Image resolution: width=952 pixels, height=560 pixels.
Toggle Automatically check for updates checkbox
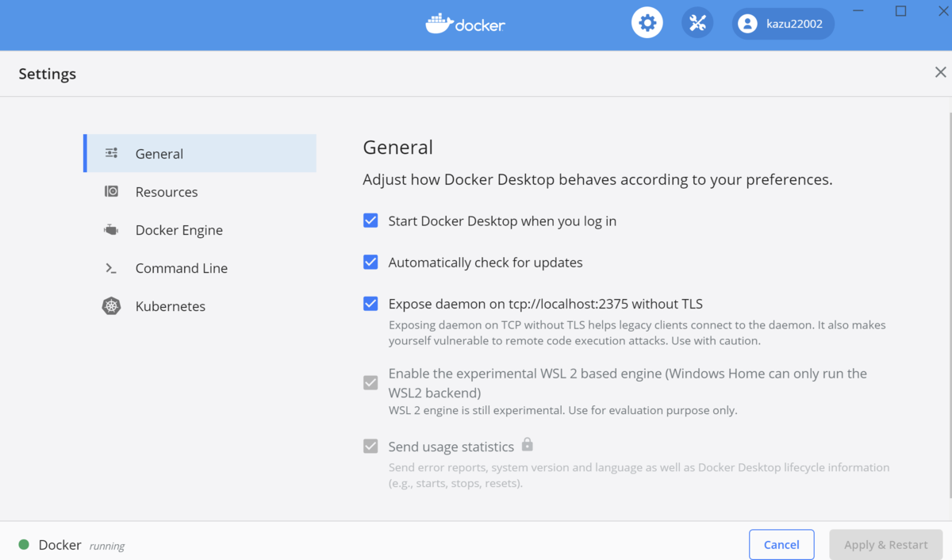(x=370, y=262)
